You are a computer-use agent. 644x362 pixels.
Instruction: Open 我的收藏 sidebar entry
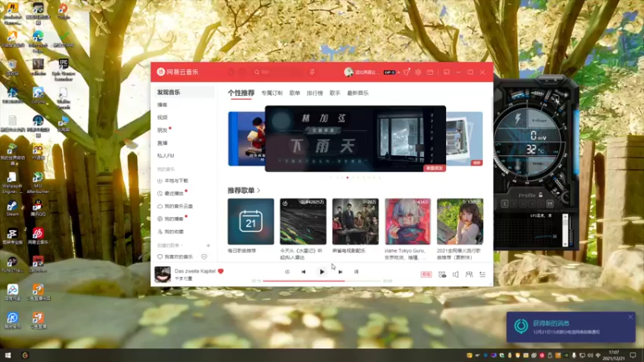click(171, 232)
